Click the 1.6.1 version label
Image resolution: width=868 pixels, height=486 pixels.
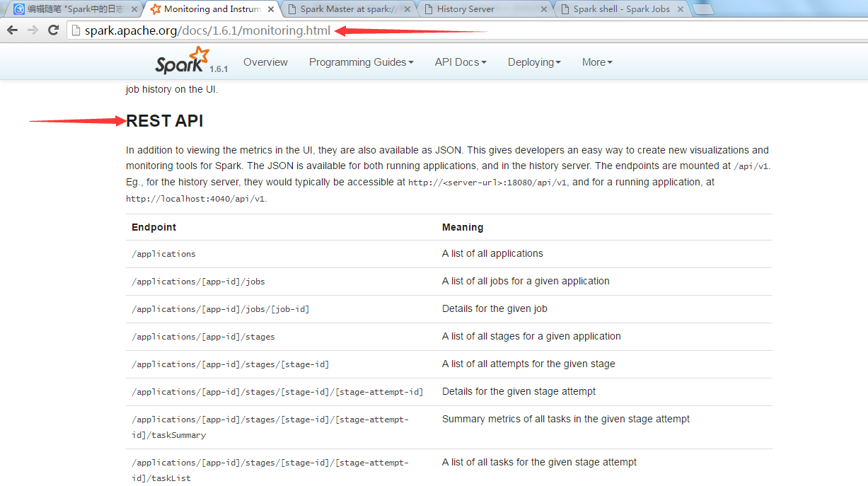click(219, 69)
